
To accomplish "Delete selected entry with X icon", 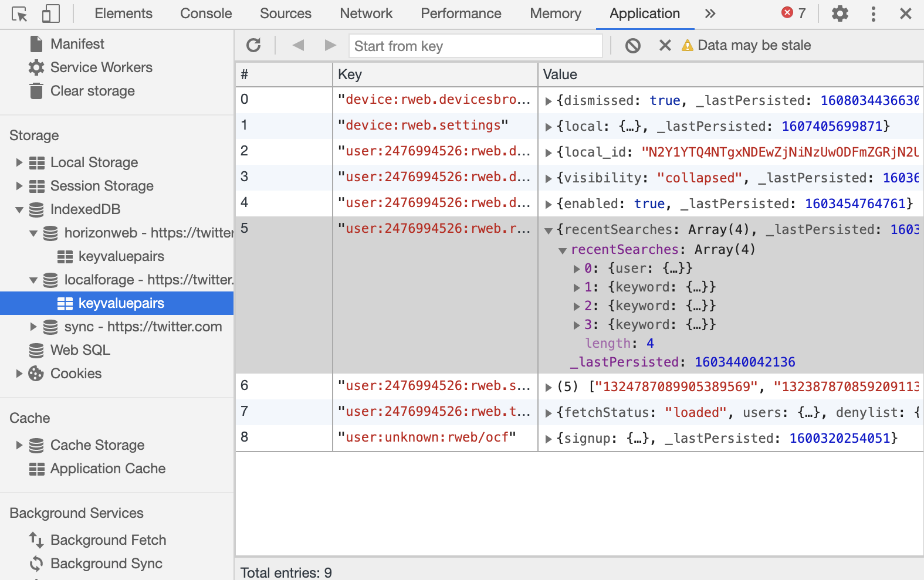I will coord(665,45).
